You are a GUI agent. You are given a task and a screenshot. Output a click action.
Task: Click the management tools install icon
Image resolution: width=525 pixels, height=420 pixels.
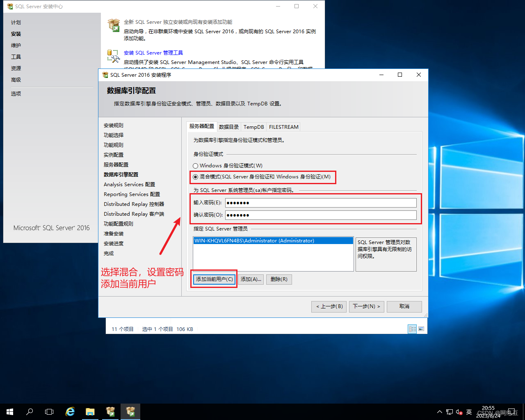(114, 56)
